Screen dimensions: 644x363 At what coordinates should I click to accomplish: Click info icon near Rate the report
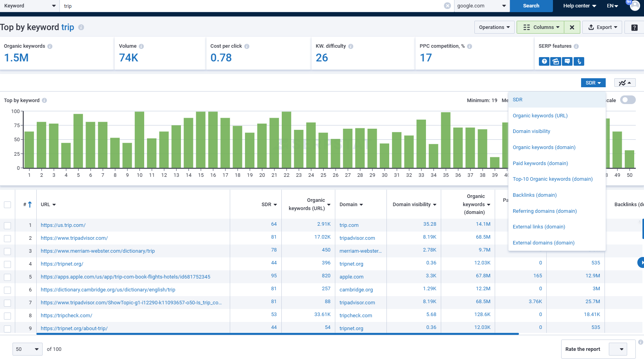click(640, 342)
